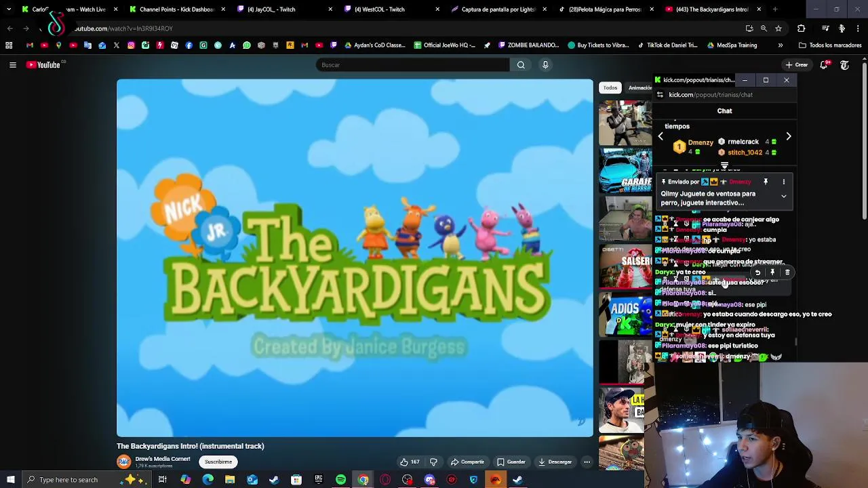Open Chrome tab search dropdown
The height and width of the screenshot is (488, 868).
[9, 9]
